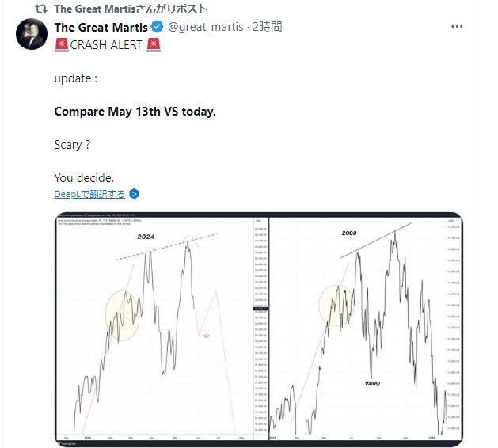
Task: Click the DeepL logo icon
Action: 135,194
